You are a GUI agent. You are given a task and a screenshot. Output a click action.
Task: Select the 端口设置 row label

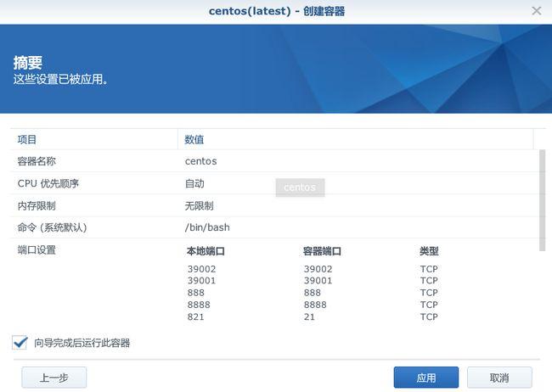coord(37,249)
